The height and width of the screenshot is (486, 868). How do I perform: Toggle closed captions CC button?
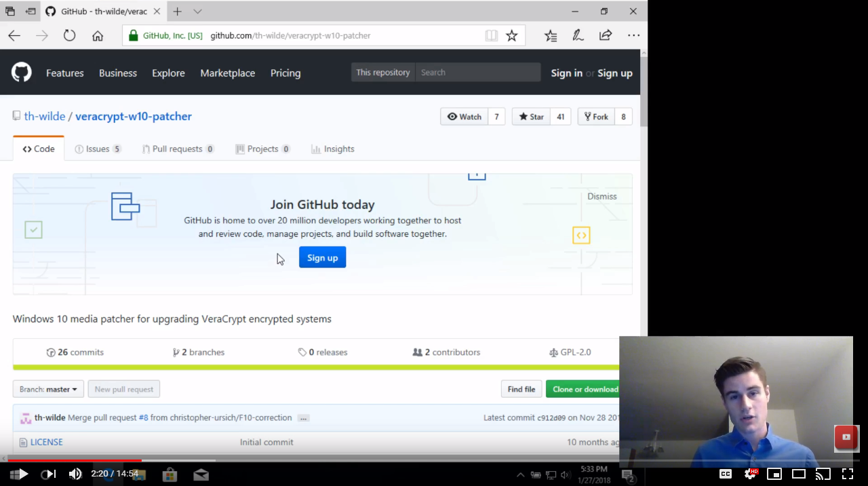point(726,474)
